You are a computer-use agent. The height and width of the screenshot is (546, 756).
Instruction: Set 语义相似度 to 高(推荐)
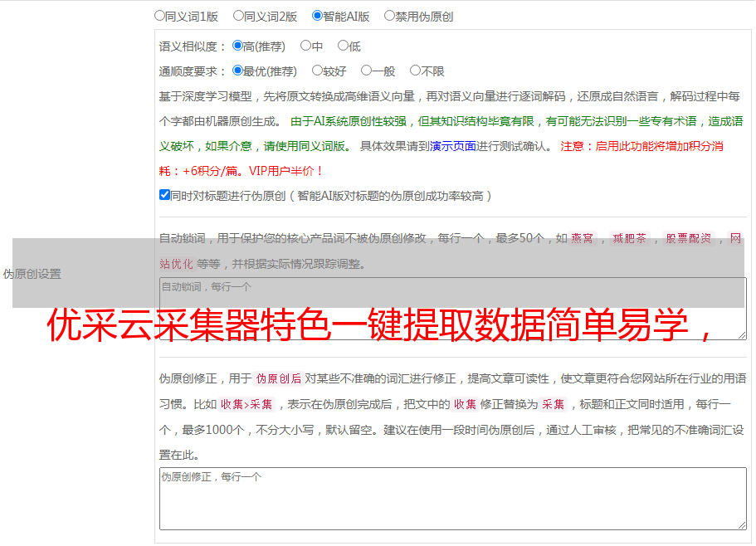coord(237,46)
